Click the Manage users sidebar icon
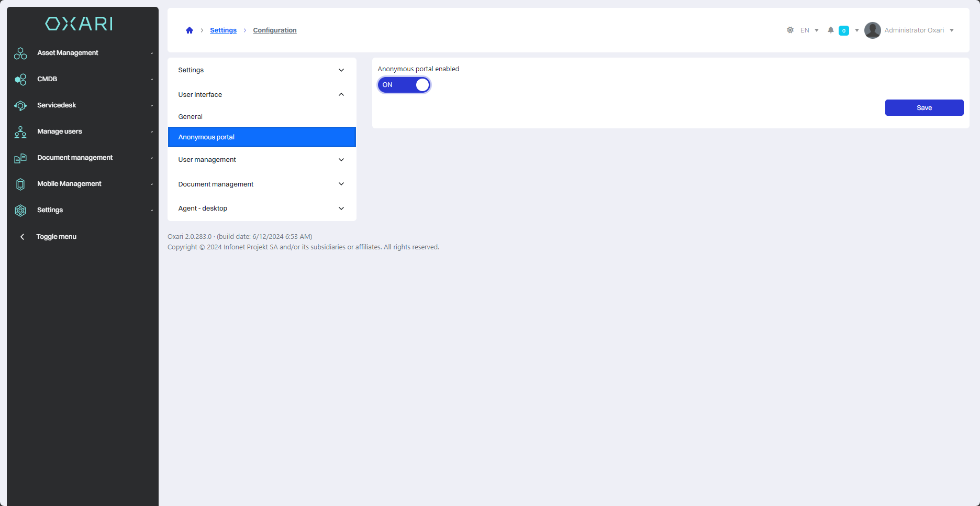980x506 pixels. (20, 132)
